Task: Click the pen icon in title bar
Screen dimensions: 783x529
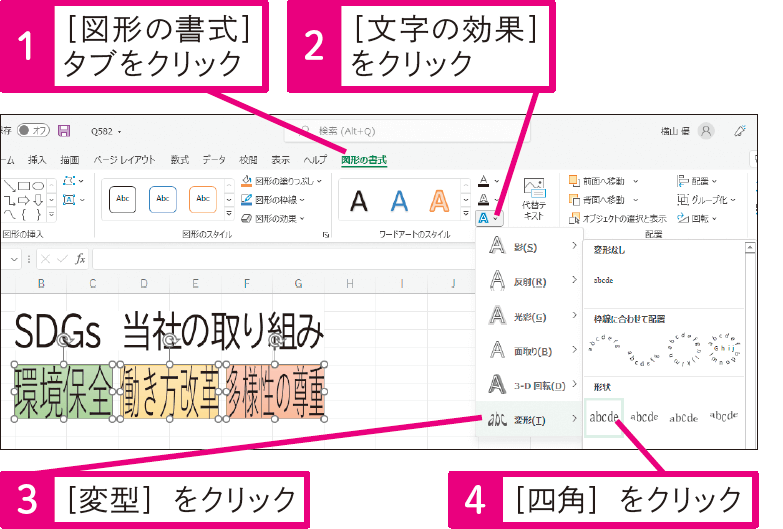Action: [740, 131]
